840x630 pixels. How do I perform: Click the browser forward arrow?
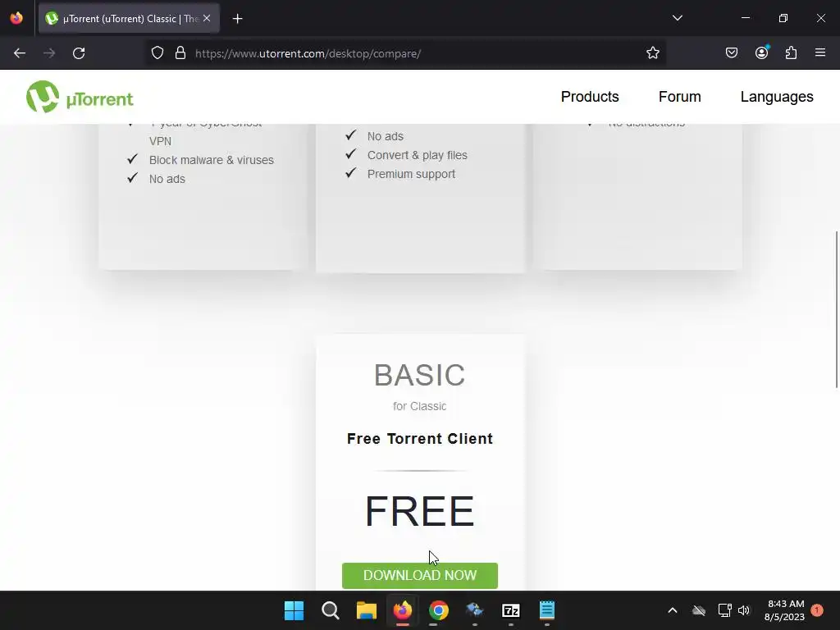[x=49, y=53]
